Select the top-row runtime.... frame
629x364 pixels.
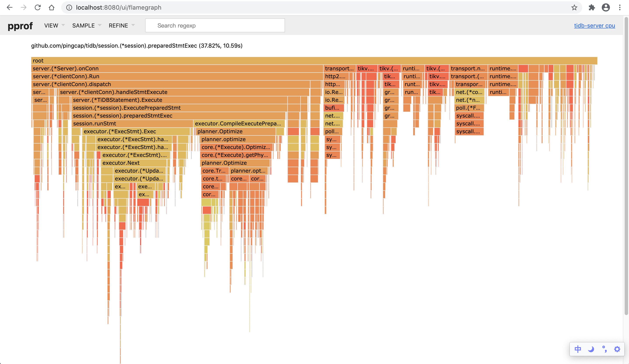tap(503, 68)
